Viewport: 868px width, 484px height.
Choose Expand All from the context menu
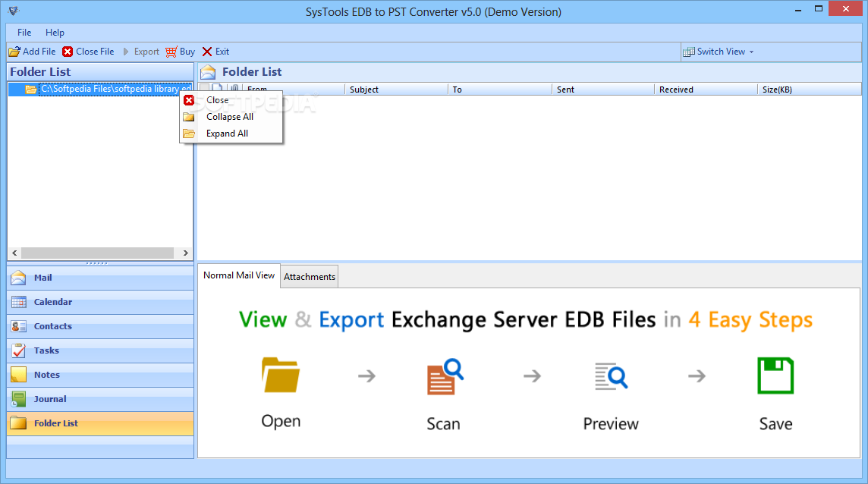231,134
